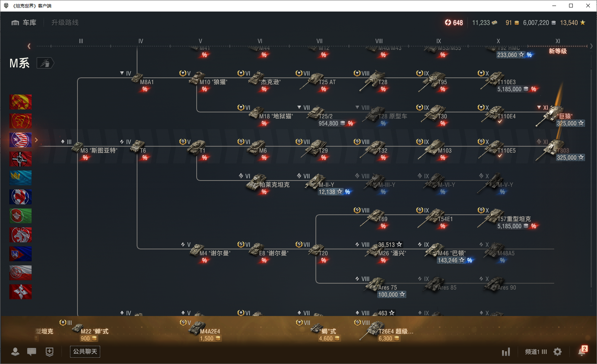
Task: Click the left arrow of the tier bar
Action: coord(29,46)
